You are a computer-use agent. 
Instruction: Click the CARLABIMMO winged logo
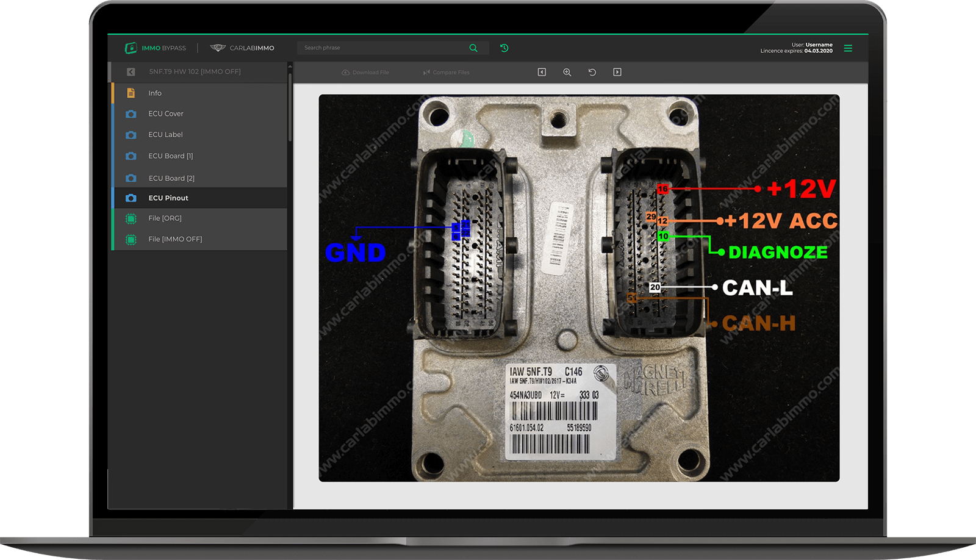click(x=218, y=48)
